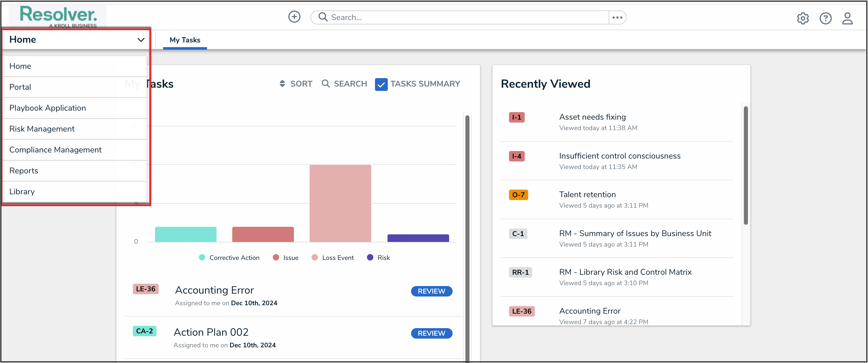Open the user profile icon
The image size is (868, 363).
tap(847, 18)
